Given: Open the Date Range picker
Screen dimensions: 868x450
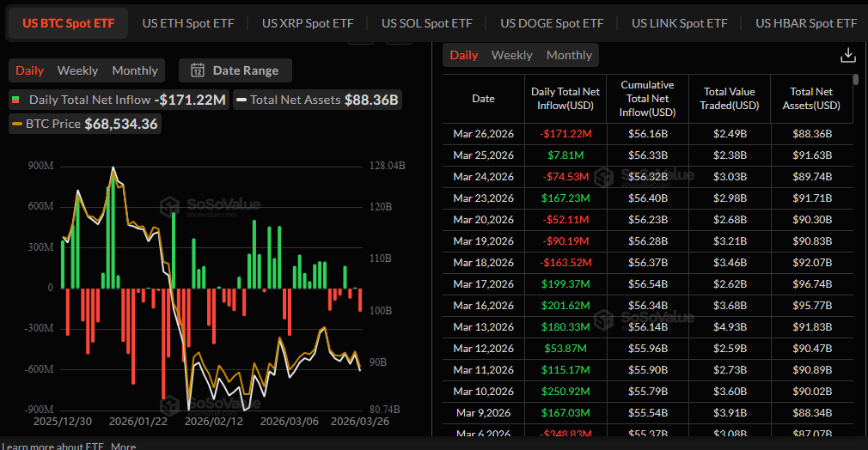Looking at the screenshot, I should 235,70.
